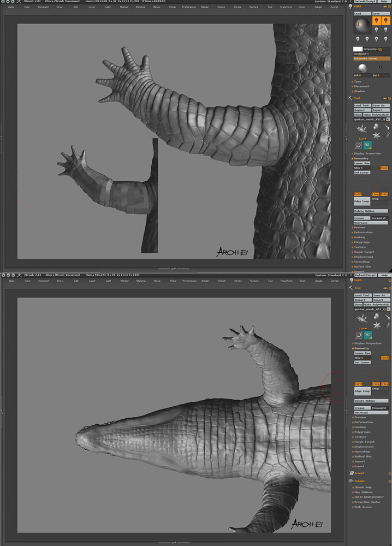Screen dimensions: 392x546
Task: Click the upper tool name field gustav_mesh
Action: tap(370, 120)
